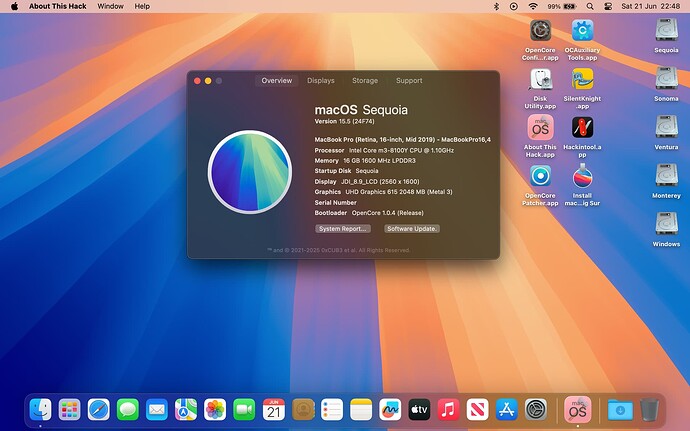
Task: Select the Sonoma drive icon
Action: pyautogui.click(x=666, y=79)
